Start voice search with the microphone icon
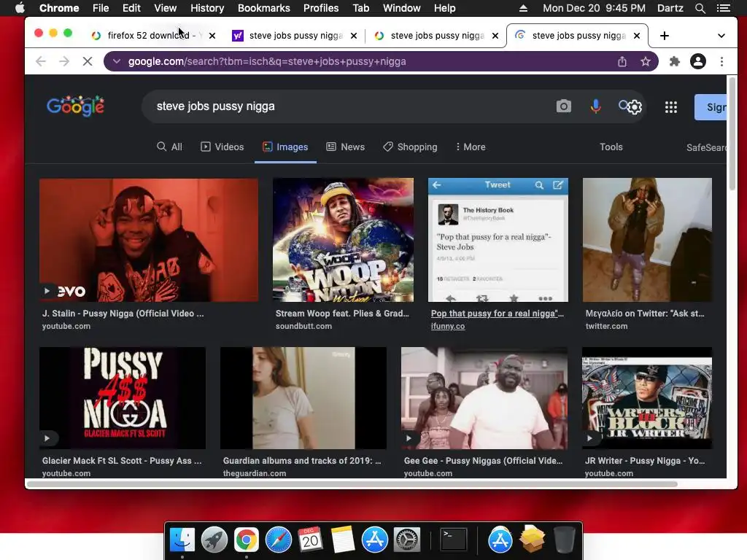747x560 pixels. pos(595,106)
